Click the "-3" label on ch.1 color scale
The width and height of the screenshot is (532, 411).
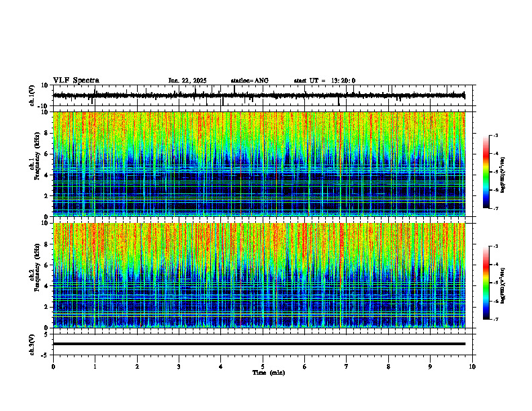tap(496, 136)
